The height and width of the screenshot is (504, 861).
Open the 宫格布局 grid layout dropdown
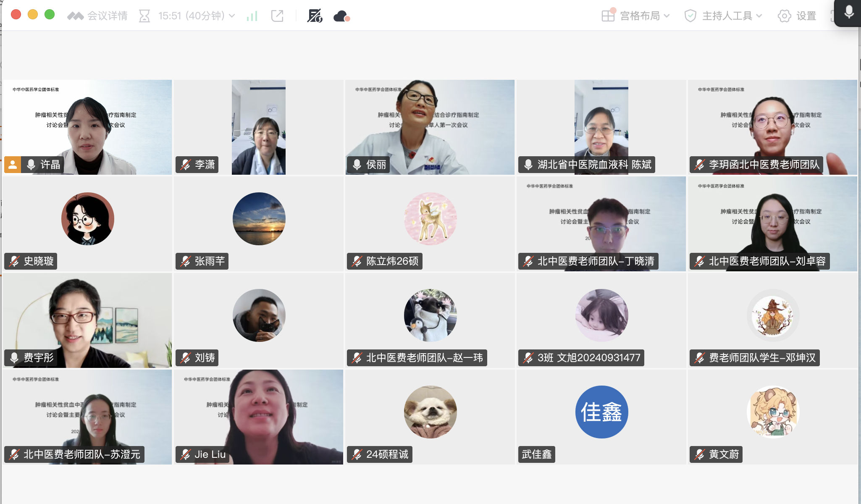640,16
